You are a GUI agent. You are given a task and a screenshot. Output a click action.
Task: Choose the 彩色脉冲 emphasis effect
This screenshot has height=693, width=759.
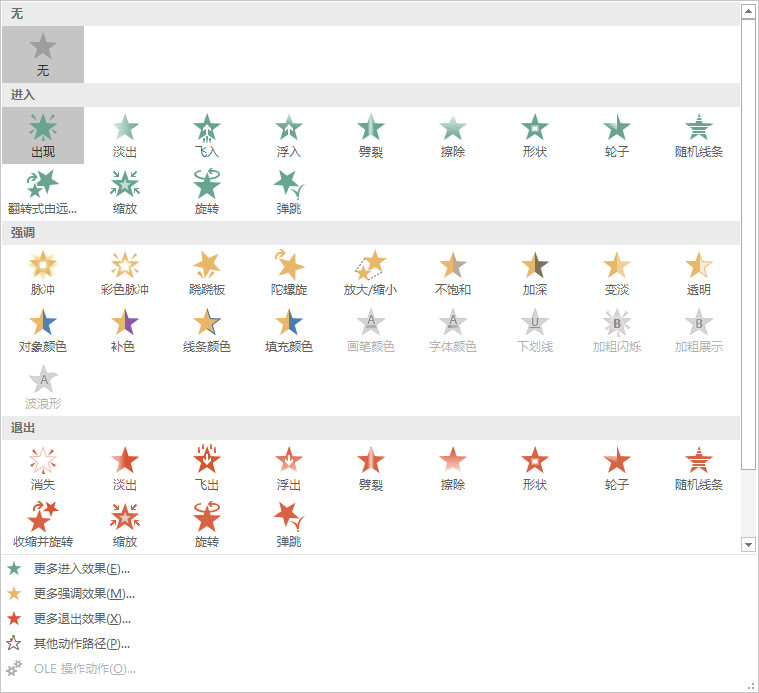pos(125,273)
